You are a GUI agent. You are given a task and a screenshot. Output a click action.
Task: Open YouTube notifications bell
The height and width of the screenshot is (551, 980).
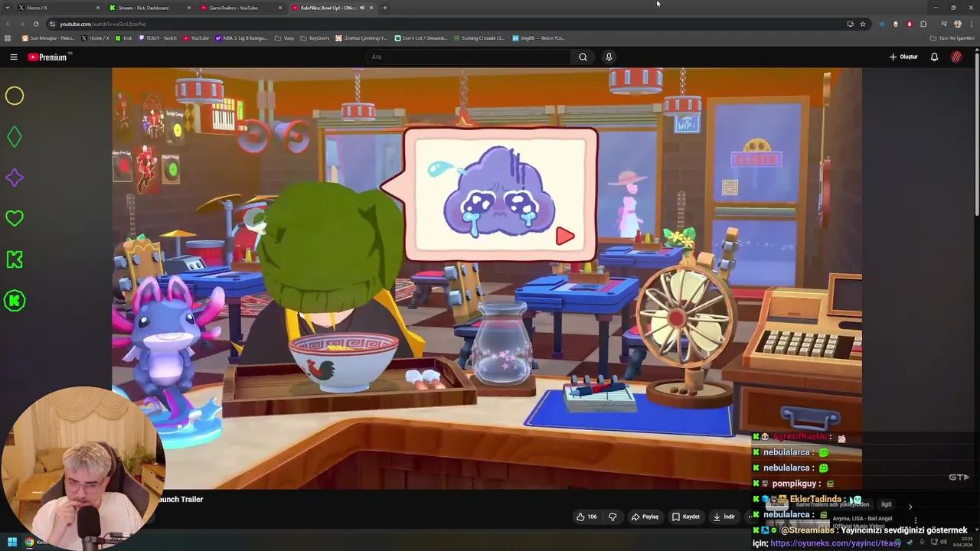934,57
